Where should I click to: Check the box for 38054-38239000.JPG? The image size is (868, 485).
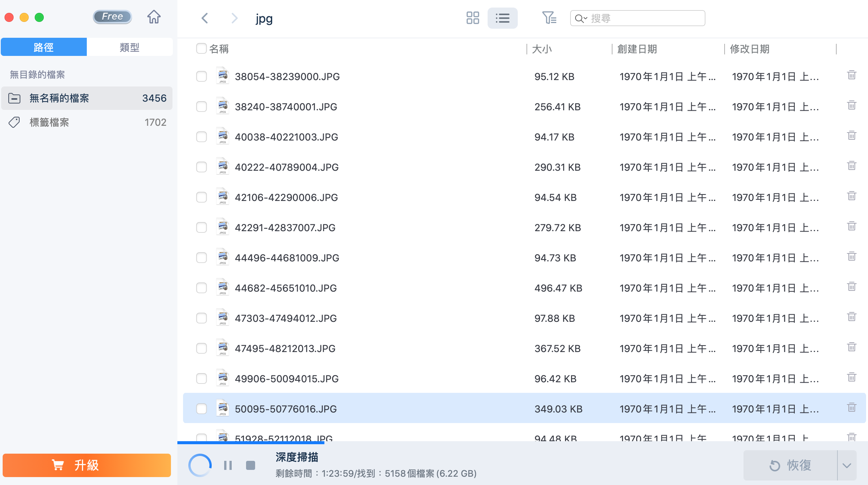click(202, 76)
